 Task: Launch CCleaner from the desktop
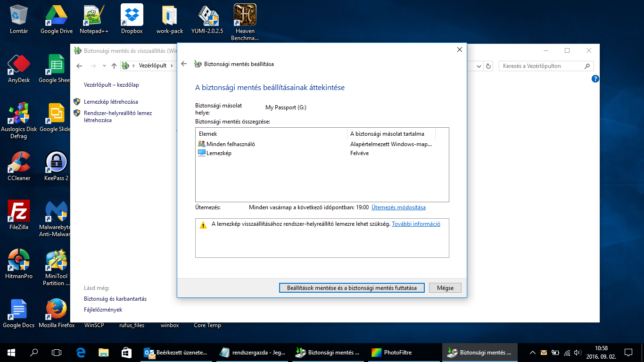[19, 165]
